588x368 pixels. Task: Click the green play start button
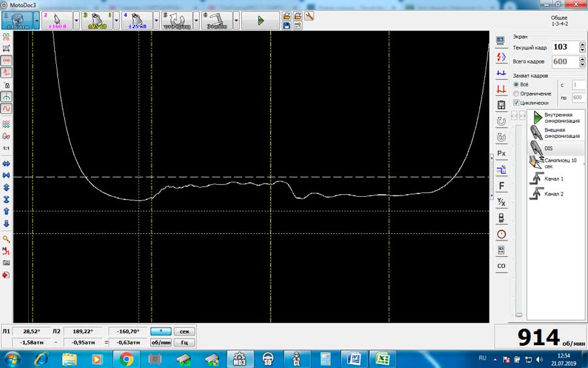click(x=260, y=20)
